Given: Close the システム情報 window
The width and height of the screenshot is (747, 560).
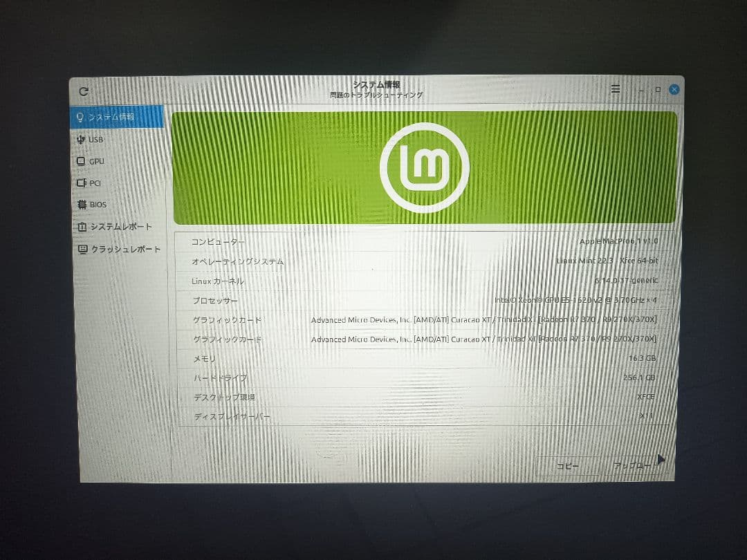Looking at the screenshot, I should (674, 89).
